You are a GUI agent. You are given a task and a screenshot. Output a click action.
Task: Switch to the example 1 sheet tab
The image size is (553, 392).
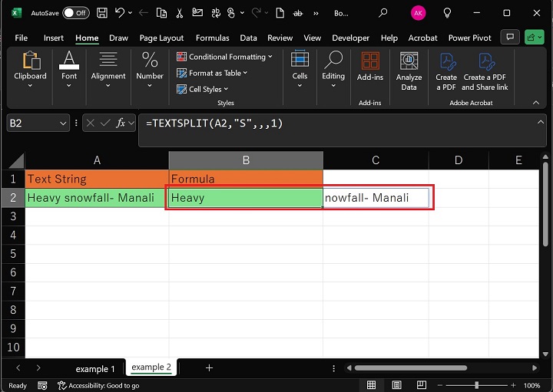95,368
